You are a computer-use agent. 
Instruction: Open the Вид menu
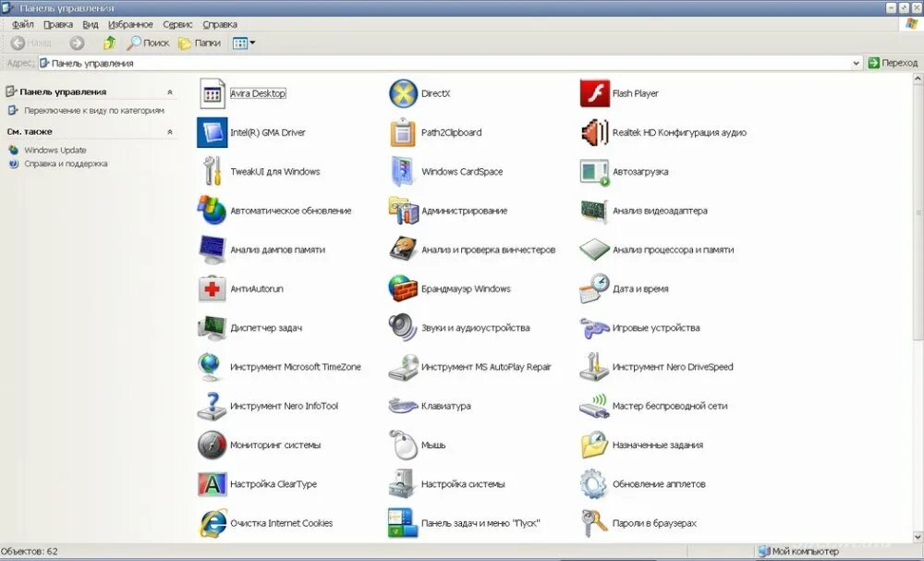coord(91,25)
